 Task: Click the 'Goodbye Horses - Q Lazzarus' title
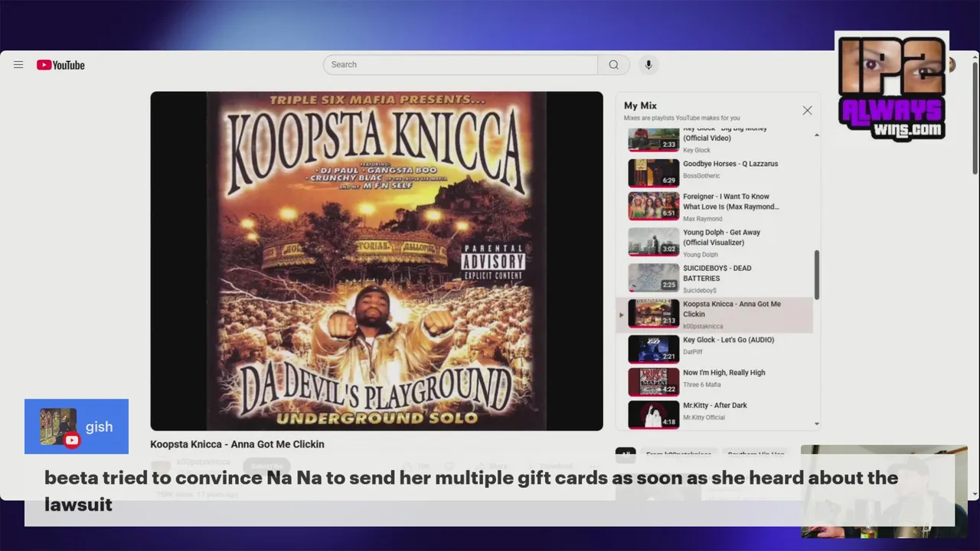(730, 164)
